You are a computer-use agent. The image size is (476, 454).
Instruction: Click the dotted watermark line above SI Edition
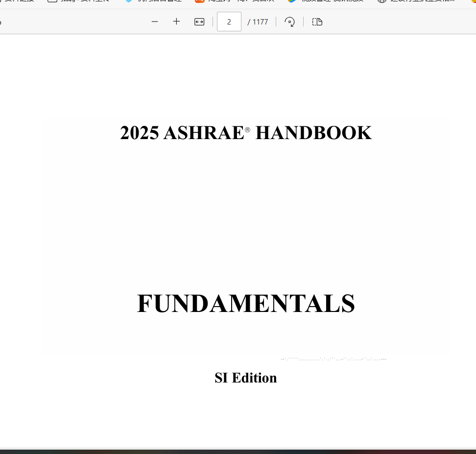coord(333,359)
